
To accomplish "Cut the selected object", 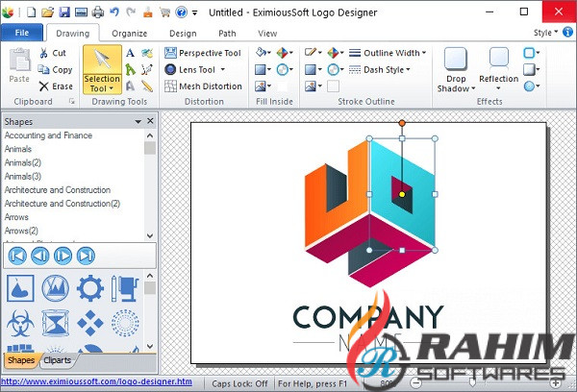I will point(53,53).
